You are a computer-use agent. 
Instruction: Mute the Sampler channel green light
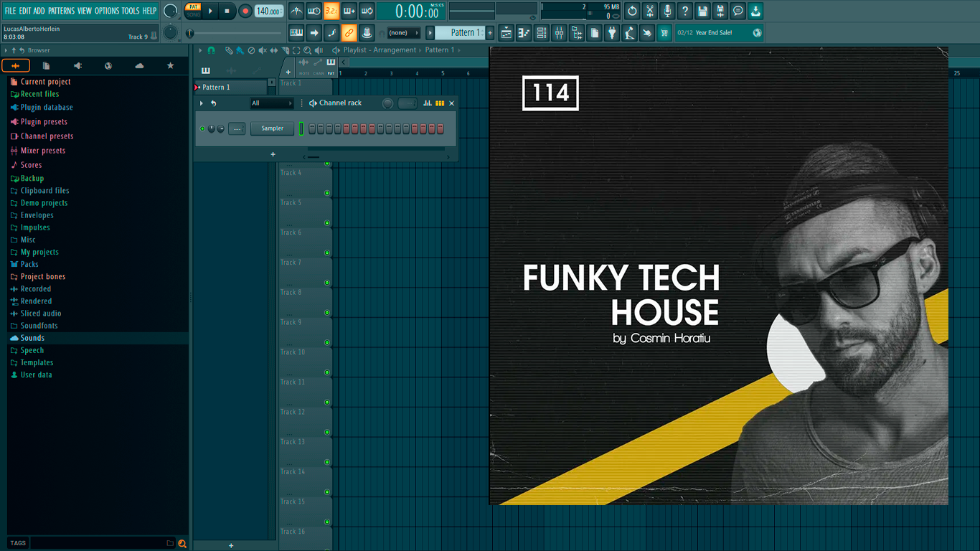[x=202, y=128]
